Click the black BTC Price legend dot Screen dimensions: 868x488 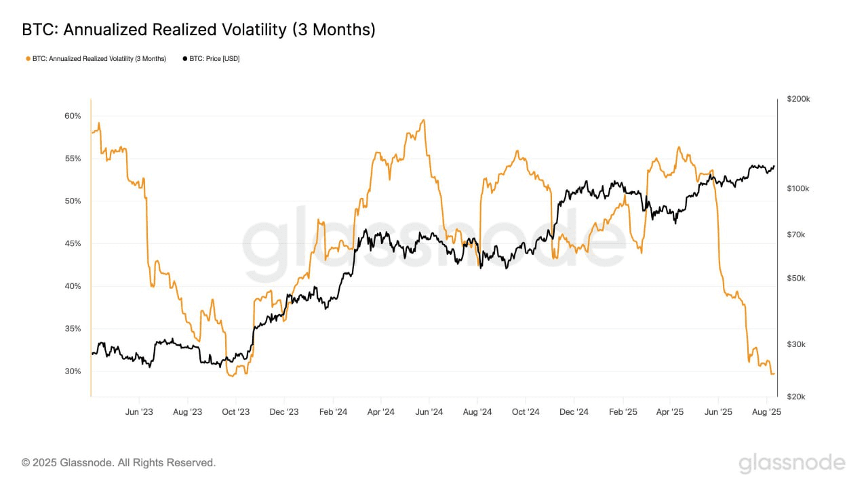click(185, 59)
